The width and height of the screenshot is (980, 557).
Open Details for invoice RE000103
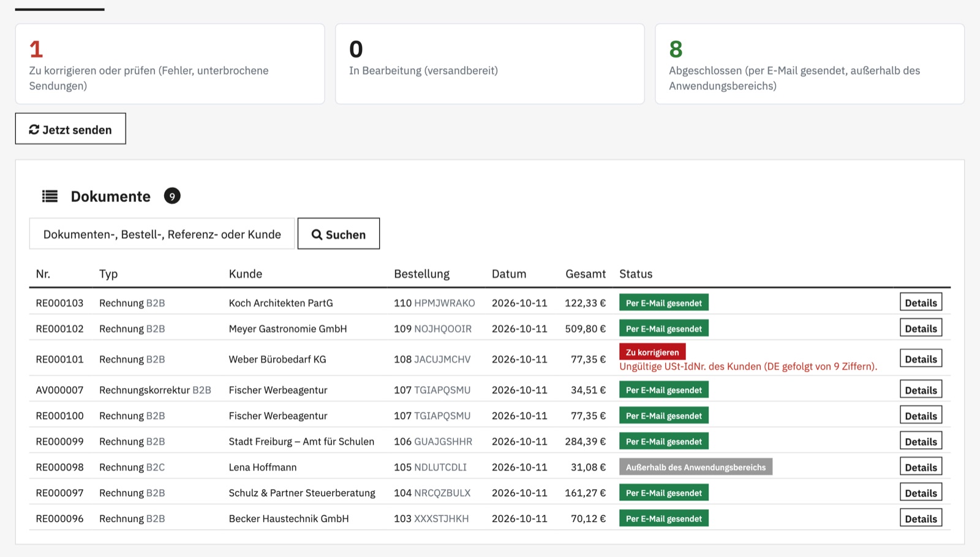(x=921, y=302)
